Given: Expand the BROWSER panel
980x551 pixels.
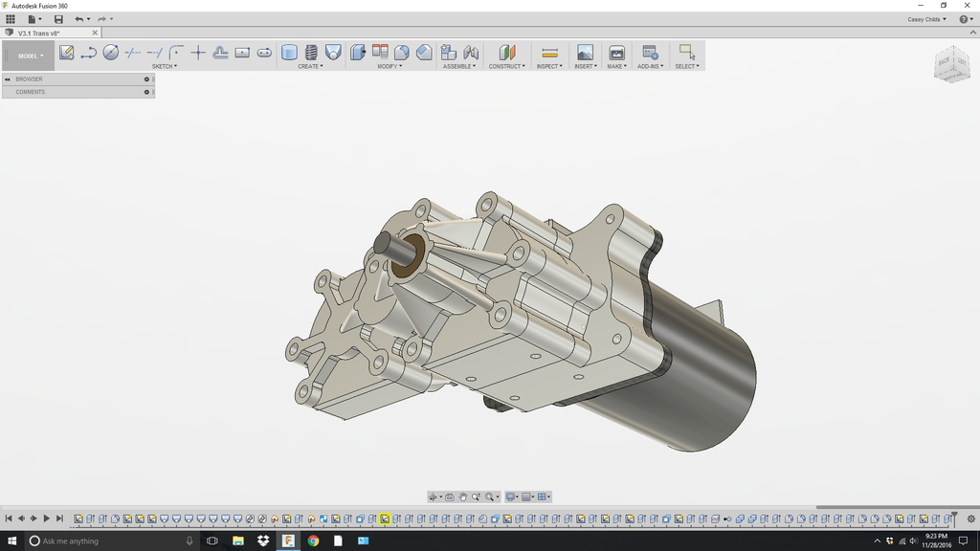Looking at the screenshot, I should (x=78, y=79).
